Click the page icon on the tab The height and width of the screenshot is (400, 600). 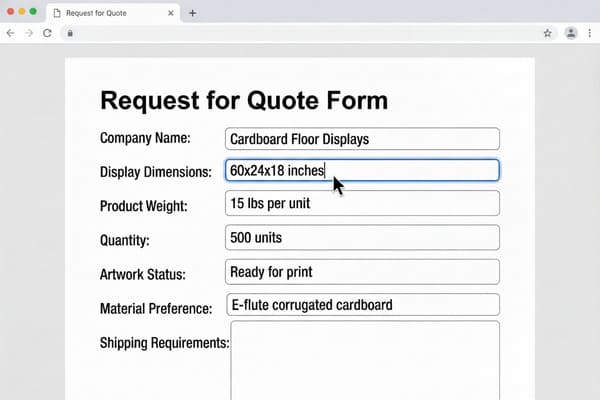tap(57, 13)
